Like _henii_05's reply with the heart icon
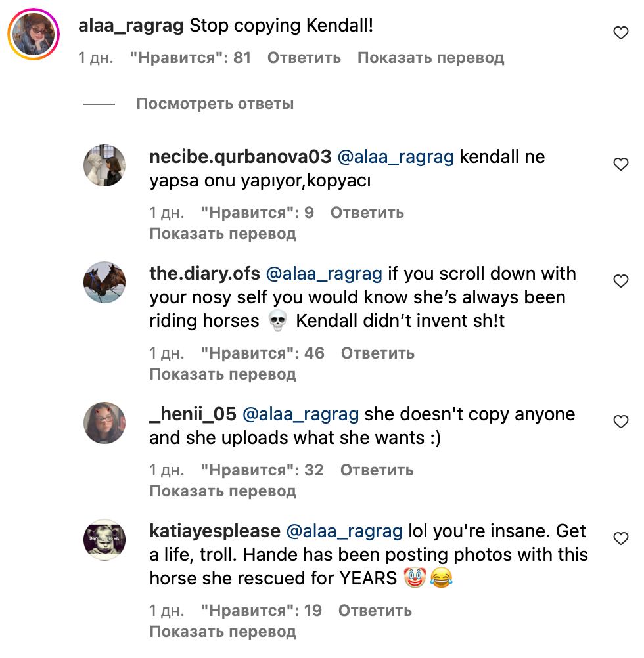The height and width of the screenshot is (658, 644). [620, 422]
